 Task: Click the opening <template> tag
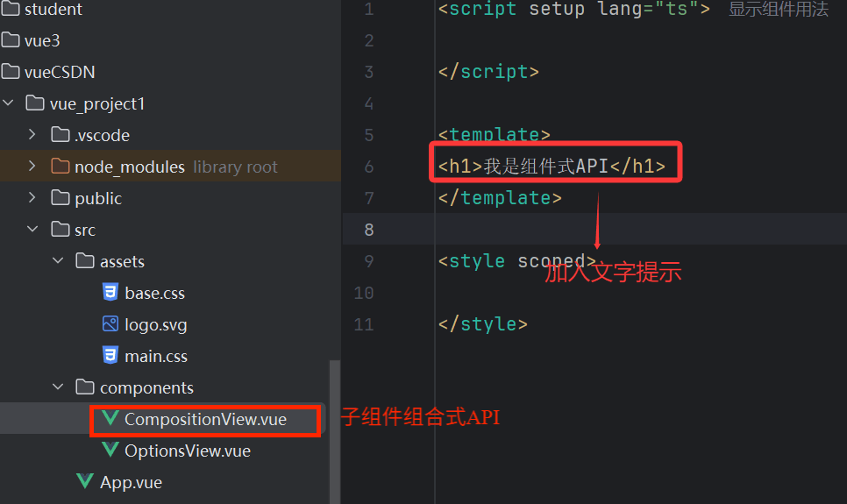(x=494, y=134)
